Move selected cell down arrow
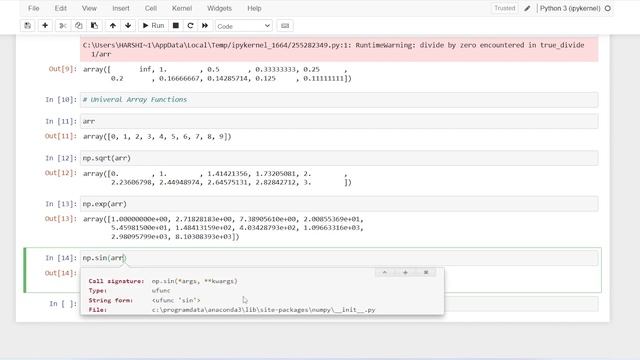Image resolution: width=640 pixels, height=360 pixels. 128,26
